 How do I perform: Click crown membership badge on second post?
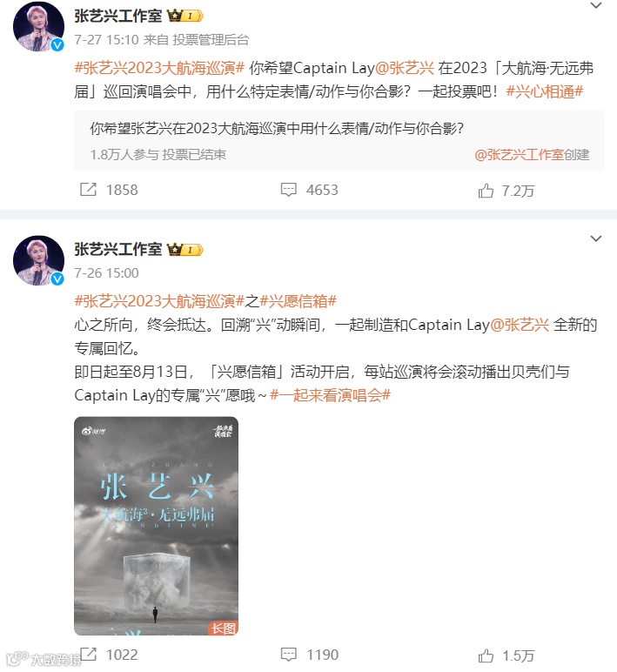[x=184, y=249]
